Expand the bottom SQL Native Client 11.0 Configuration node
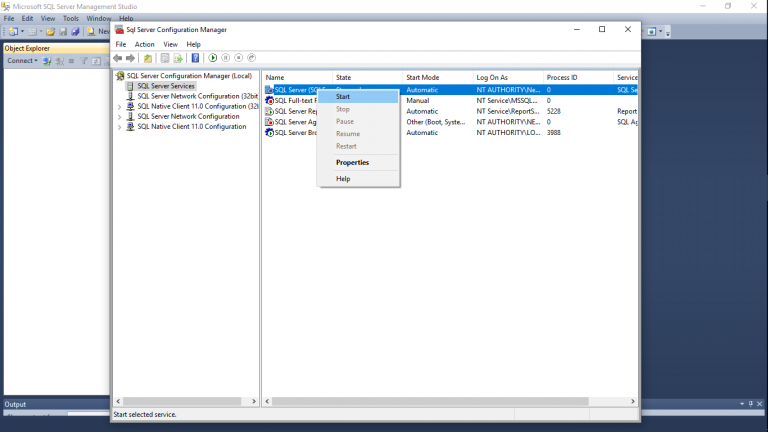The height and width of the screenshot is (432, 768). tap(119, 127)
